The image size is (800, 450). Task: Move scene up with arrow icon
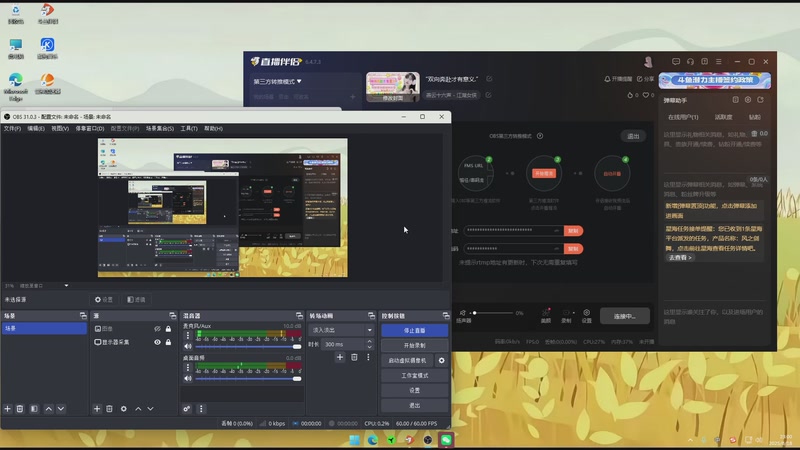pos(48,409)
